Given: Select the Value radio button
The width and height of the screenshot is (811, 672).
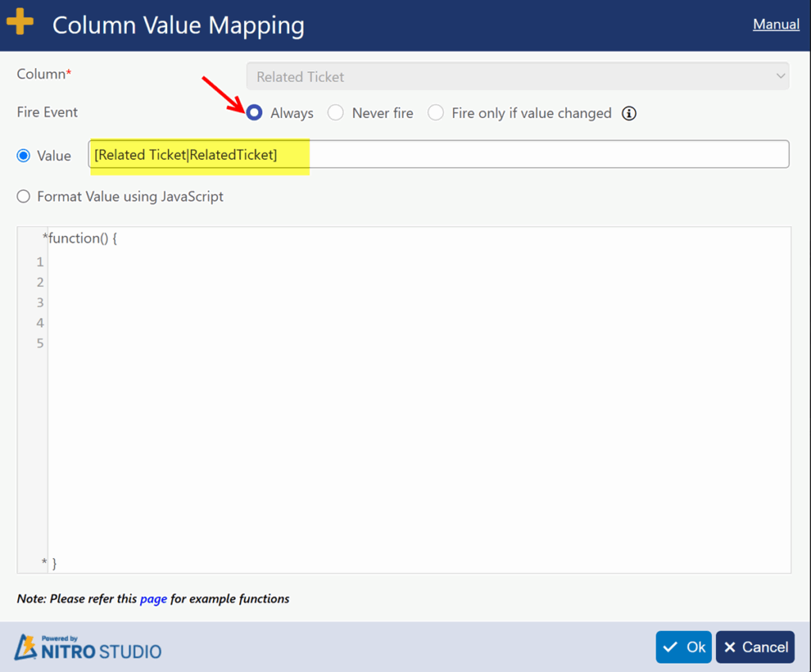Looking at the screenshot, I should pos(23,156).
